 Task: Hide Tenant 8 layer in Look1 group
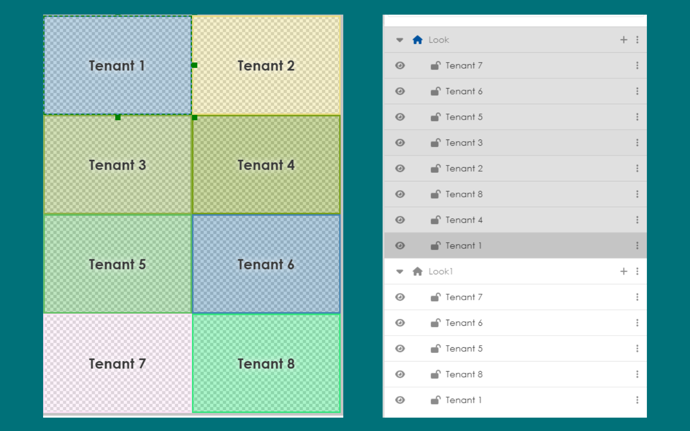400,374
